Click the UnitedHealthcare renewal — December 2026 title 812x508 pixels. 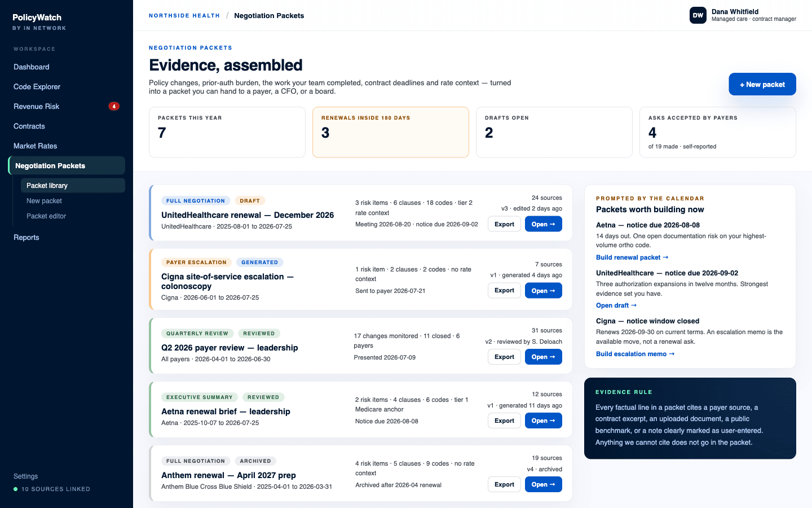point(248,215)
